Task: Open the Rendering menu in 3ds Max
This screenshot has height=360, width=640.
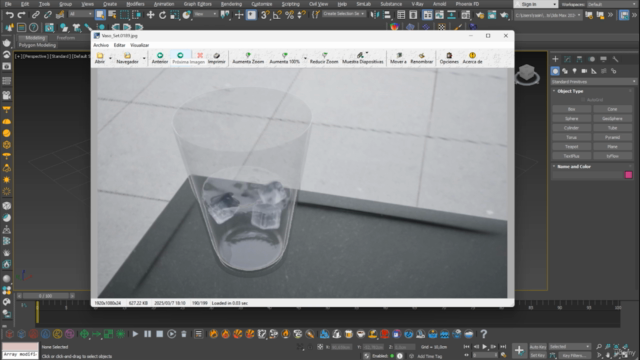Action: [x=231, y=4]
